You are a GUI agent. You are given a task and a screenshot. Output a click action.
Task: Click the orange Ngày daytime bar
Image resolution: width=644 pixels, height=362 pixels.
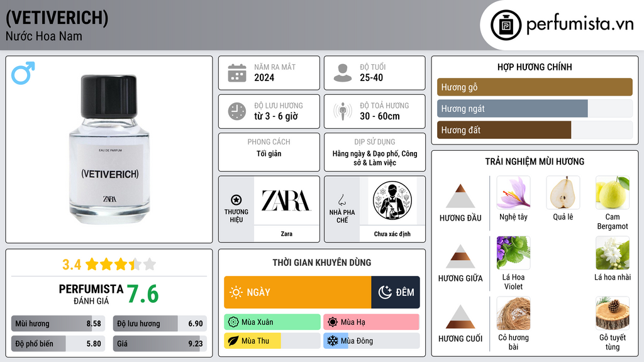click(x=297, y=292)
